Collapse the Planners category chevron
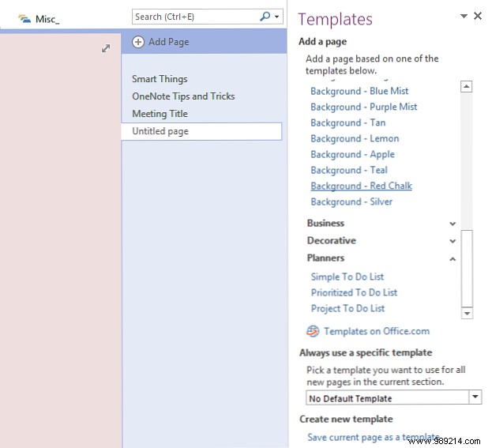Image resolution: width=492 pixels, height=448 pixels. [453, 259]
